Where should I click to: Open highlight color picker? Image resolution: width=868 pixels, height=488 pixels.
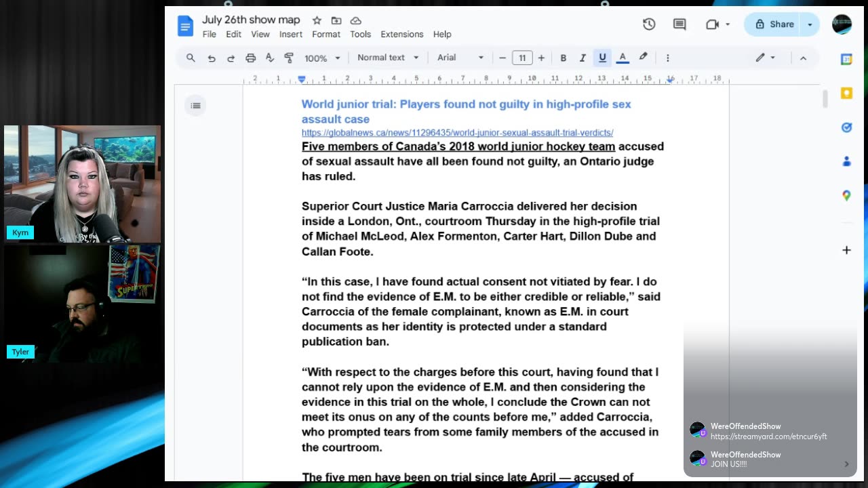(643, 58)
